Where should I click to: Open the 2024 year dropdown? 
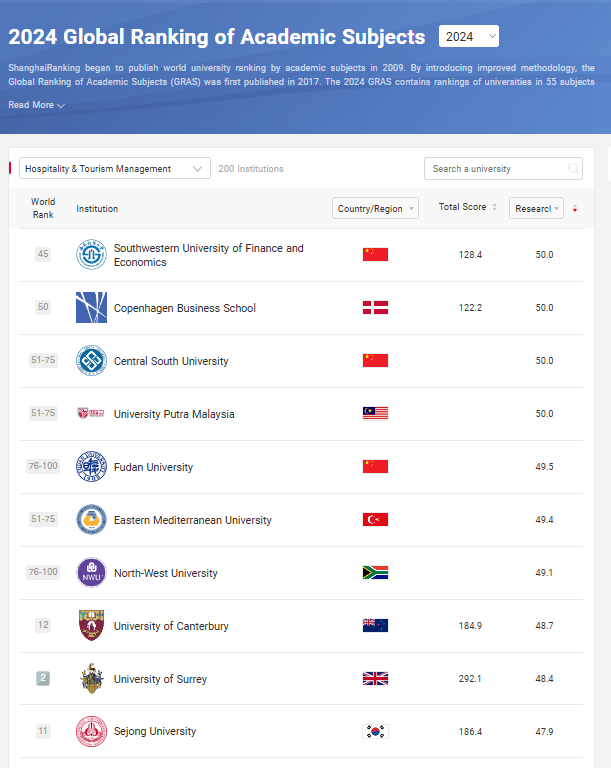[468, 37]
